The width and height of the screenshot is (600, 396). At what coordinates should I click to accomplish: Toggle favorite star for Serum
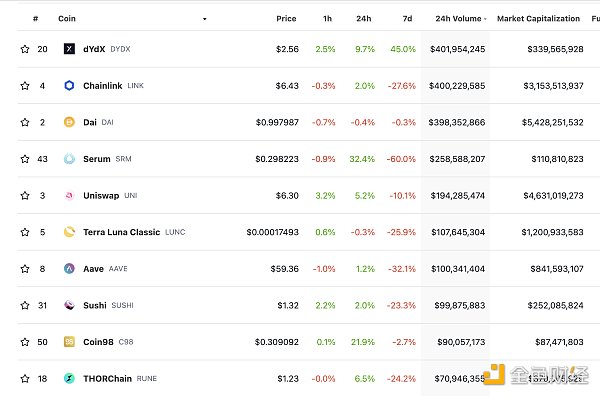25,159
